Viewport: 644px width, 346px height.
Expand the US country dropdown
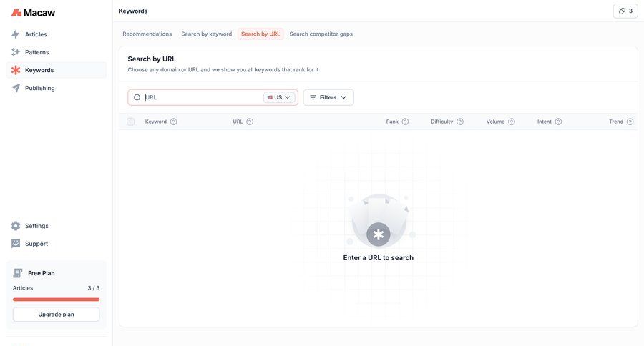[x=279, y=97]
